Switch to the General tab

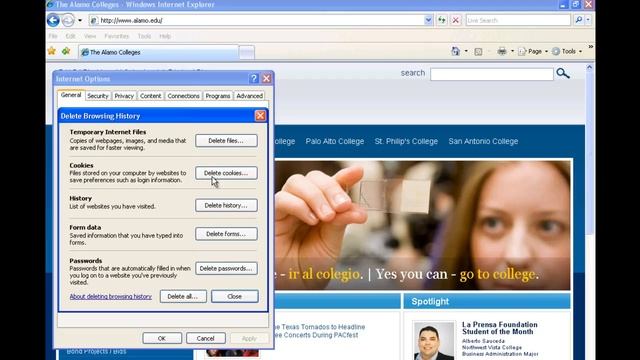point(71,95)
